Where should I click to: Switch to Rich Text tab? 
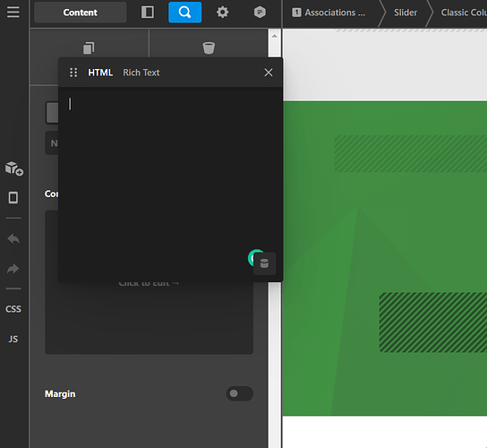coord(141,73)
